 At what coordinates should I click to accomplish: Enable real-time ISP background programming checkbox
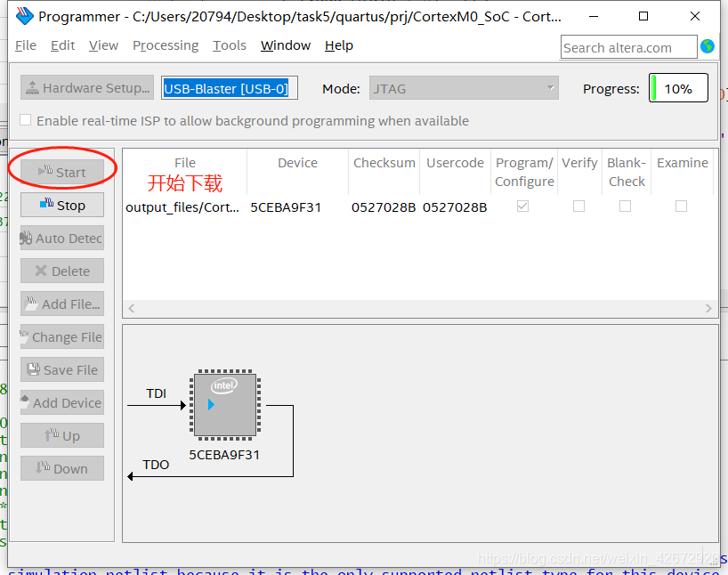tap(26, 120)
